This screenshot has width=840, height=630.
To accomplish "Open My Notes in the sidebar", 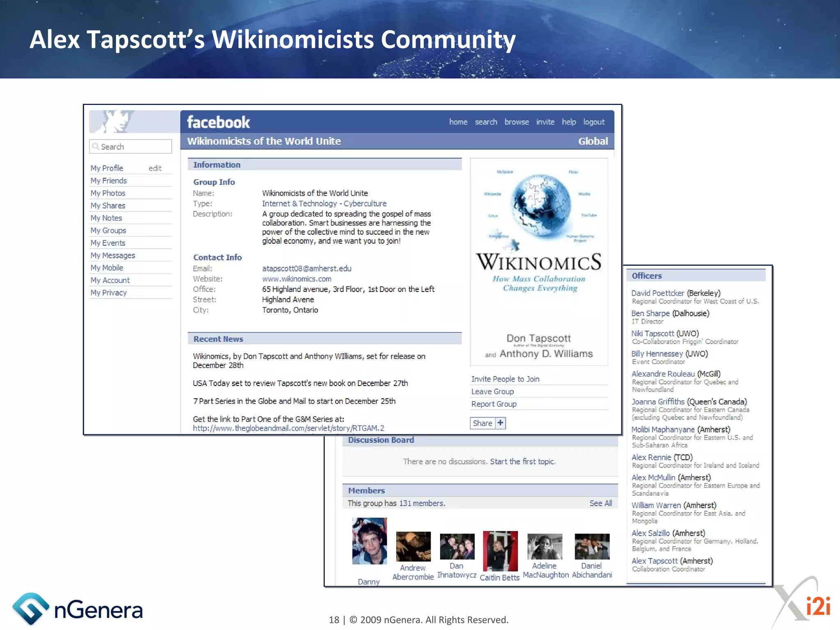I will point(106,218).
